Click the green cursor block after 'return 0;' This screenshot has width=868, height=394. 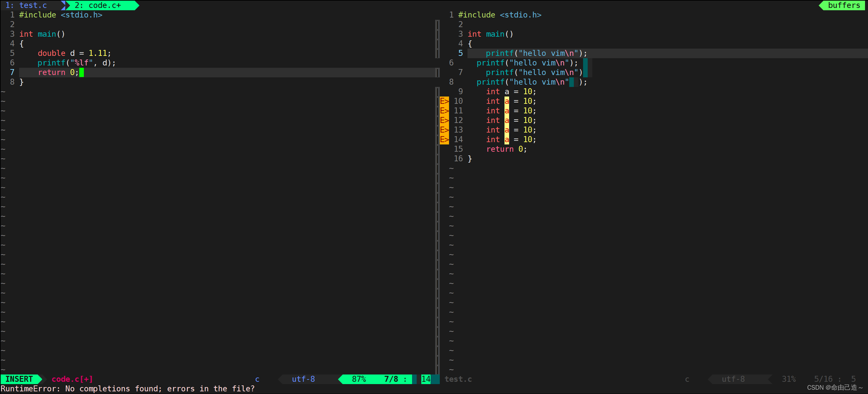point(82,72)
